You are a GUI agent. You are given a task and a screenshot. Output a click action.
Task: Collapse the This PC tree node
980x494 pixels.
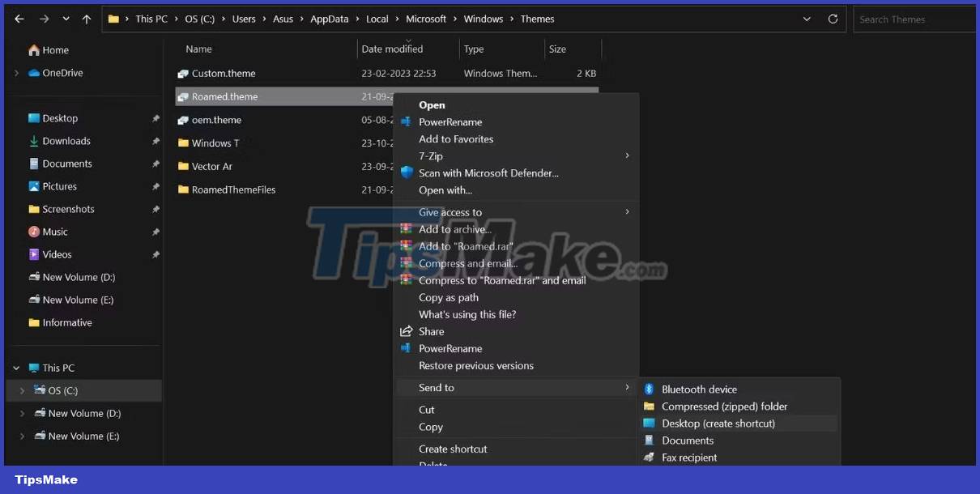click(x=15, y=367)
